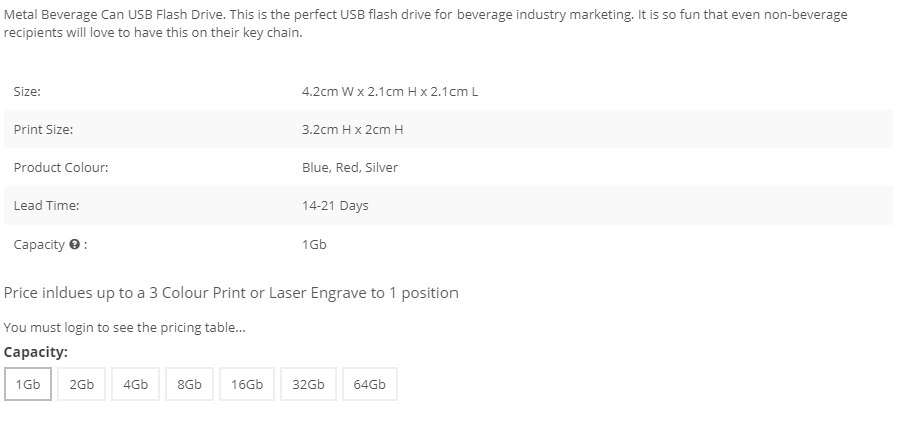Choose the 16Gb capacity button

247,384
